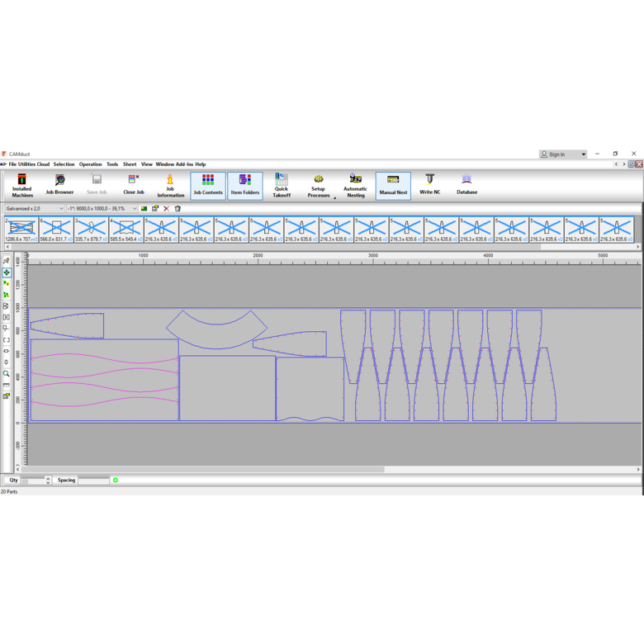Open Setup Processes
This screenshot has width=644, height=644.
[x=319, y=186]
